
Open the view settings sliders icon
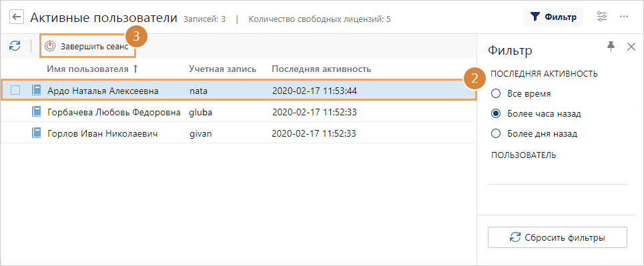[x=602, y=17]
